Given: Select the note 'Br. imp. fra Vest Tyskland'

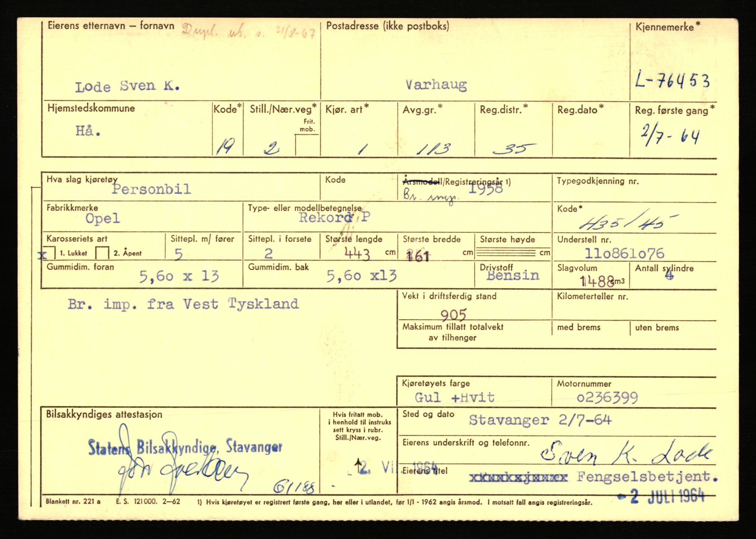Looking at the screenshot, I should tap(183, 304).
